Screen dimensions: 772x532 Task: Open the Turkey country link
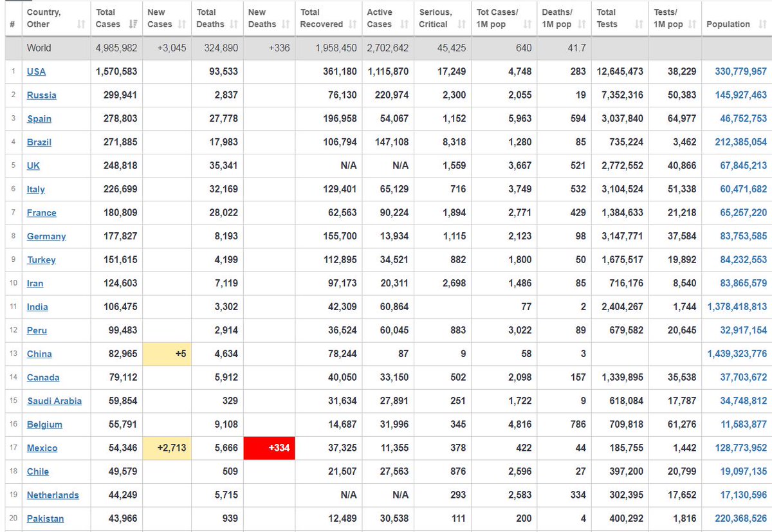41,260
